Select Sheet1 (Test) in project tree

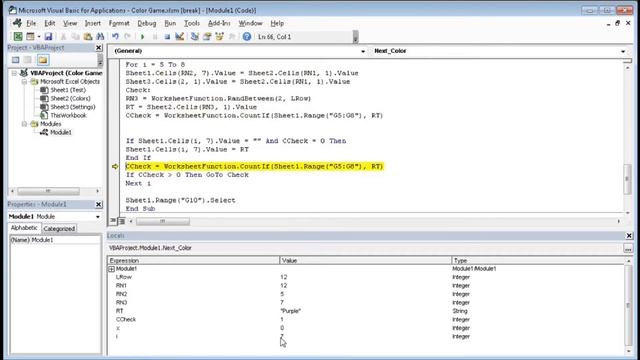click(68, 90)
